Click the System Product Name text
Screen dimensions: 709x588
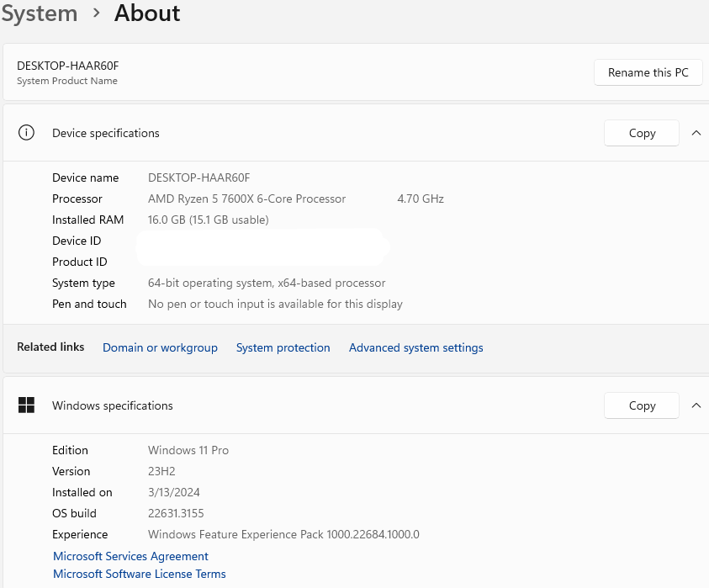[67, 81]
